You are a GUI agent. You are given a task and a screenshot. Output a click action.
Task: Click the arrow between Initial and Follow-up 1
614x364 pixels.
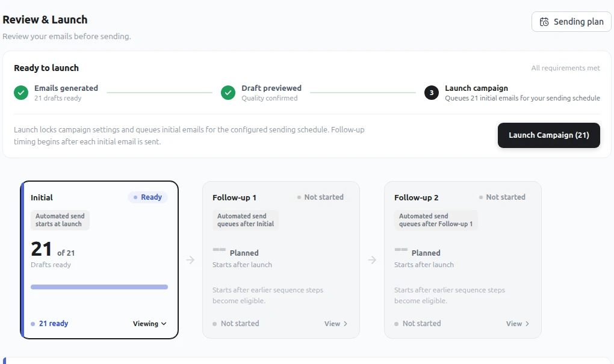pyautogui.click(x=190, y=260)
